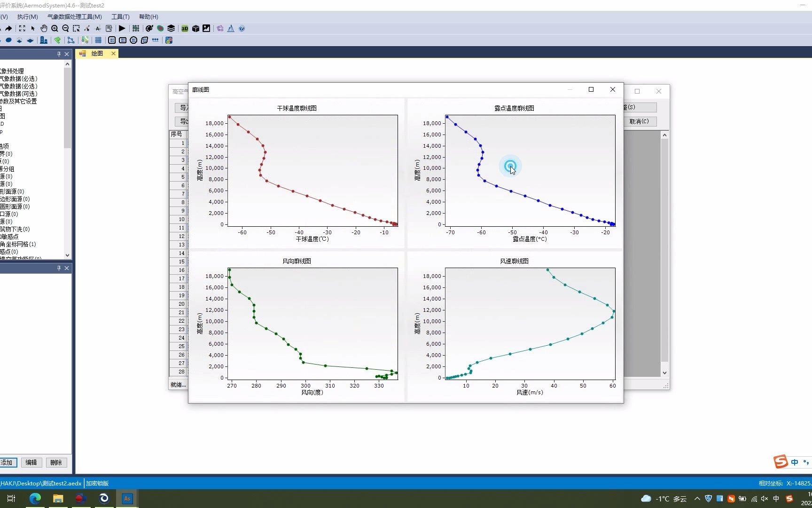Click the map background icon

click(x=85, y=40)
